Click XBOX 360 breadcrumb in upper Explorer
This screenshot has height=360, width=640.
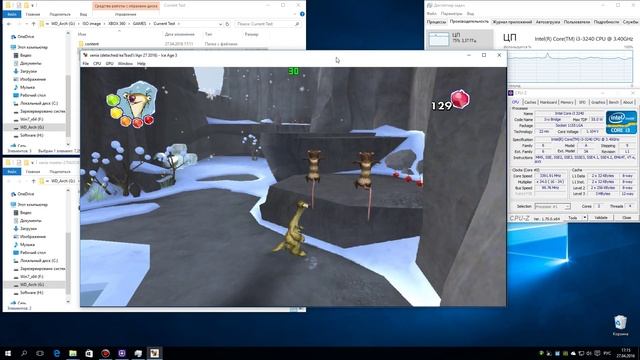coord(117,24)
